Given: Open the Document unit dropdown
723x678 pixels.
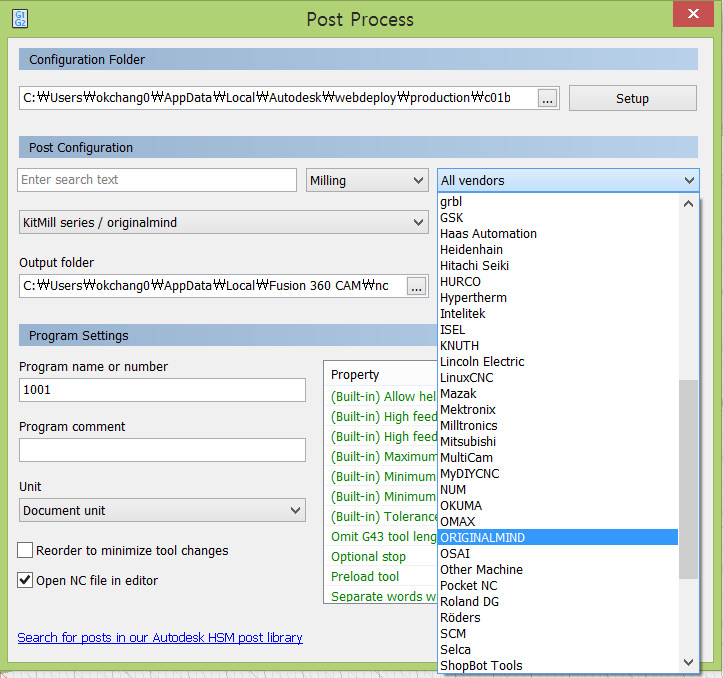Looking at the screenshot, I should [x=162, y=510].
